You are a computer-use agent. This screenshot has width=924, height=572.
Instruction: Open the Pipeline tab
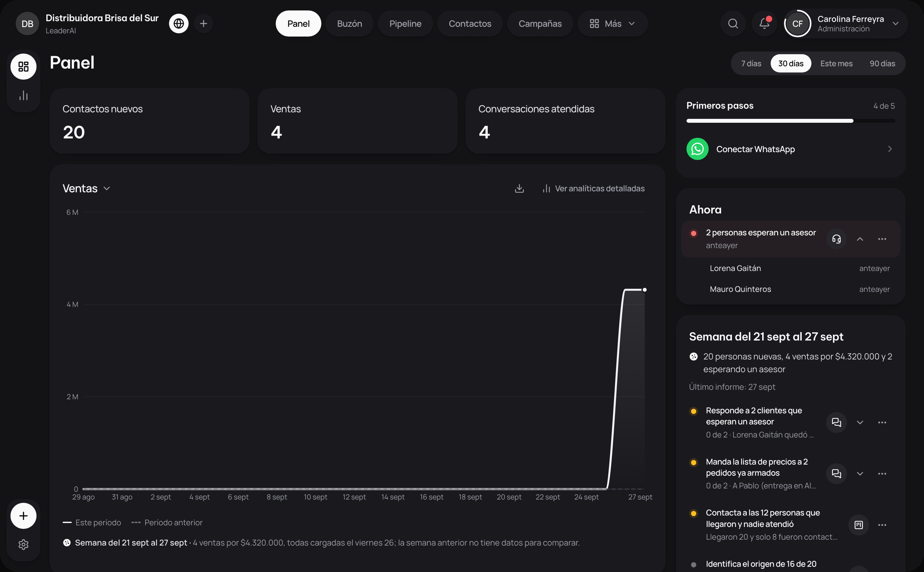coord(405,24)
